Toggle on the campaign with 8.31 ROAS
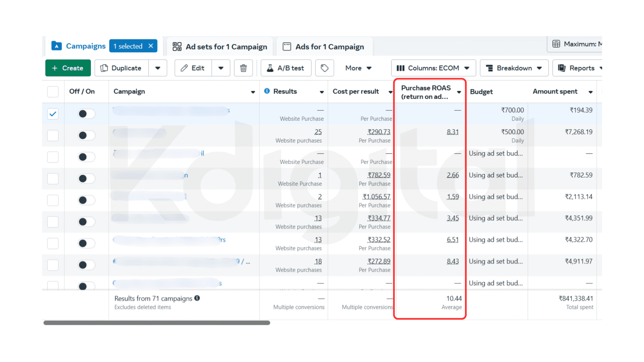Screen dimensions: 644x362 (86, 135)
